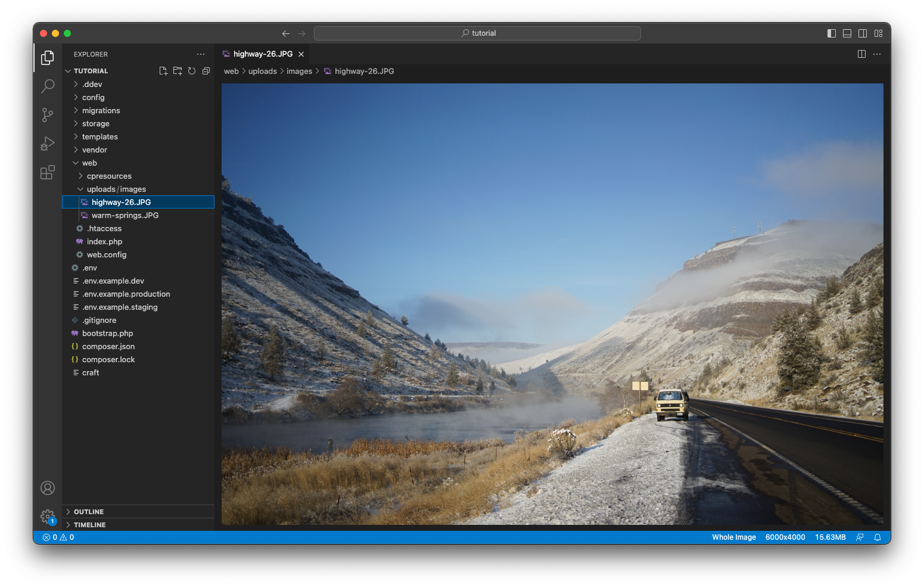
Task: Collapse all folders in Explorer
Action: 206,71
